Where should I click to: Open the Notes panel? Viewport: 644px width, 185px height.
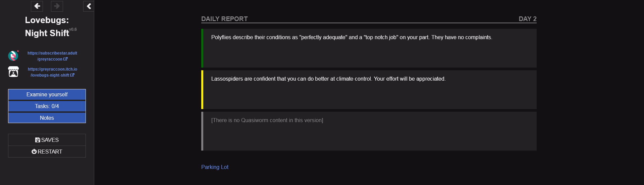point(47,118)
